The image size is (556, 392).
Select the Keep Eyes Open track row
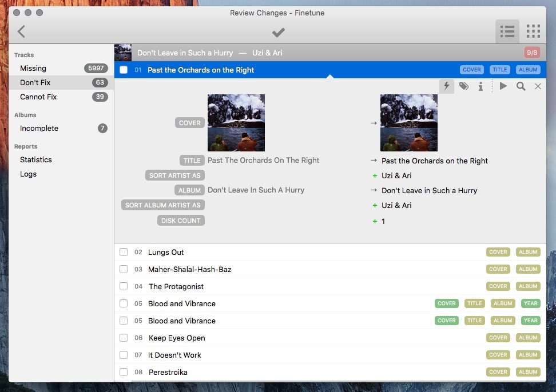pos(330,338)
